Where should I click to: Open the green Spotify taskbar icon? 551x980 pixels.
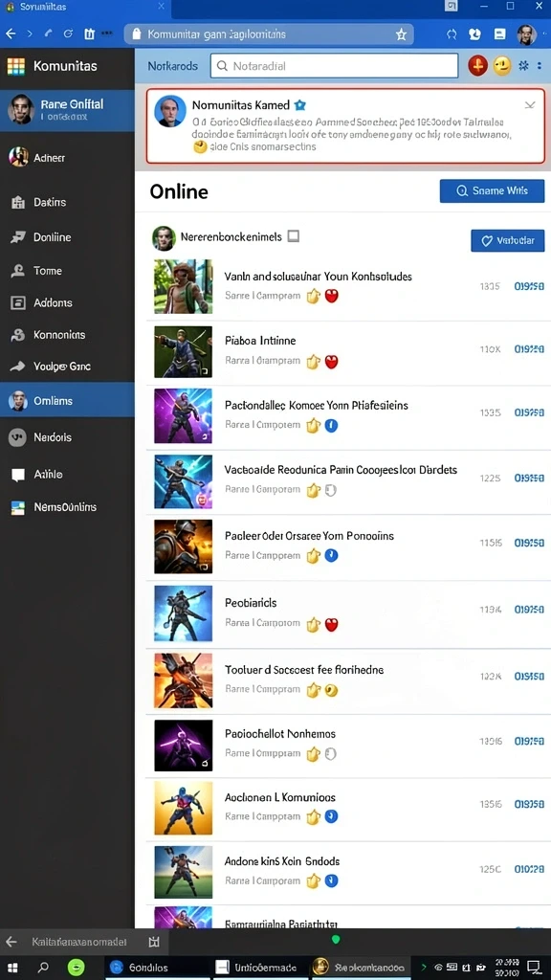(x=77, y=968)
